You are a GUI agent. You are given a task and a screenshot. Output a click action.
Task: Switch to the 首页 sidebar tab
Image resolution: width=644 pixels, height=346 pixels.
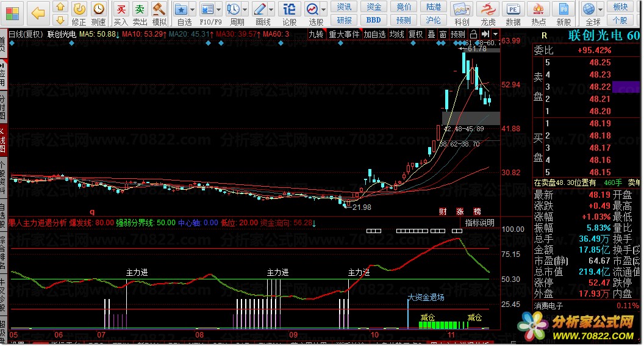[x=3, y=45]
